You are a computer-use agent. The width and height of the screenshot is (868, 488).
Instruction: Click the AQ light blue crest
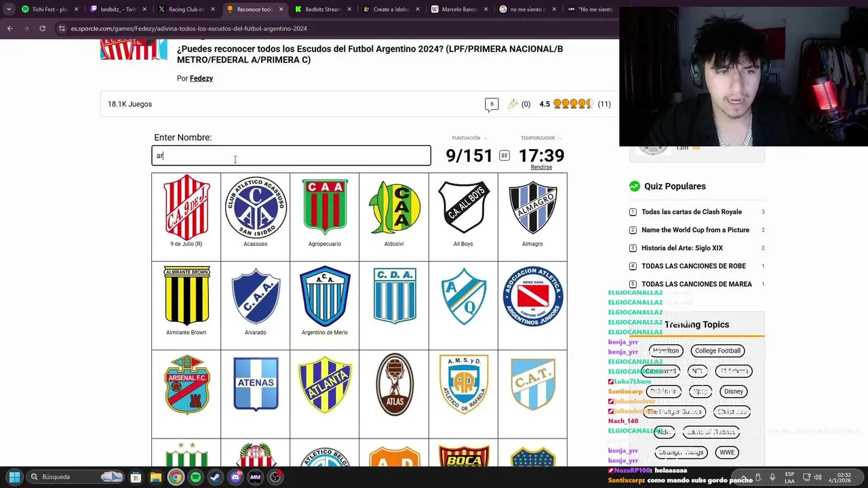463,296
